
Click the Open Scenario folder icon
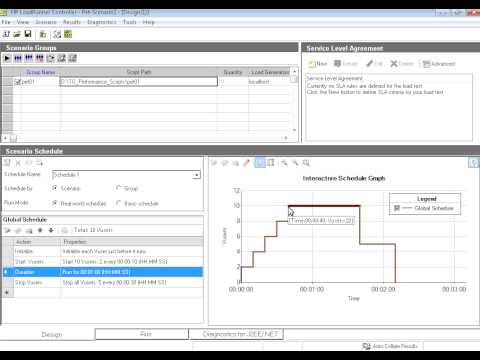pos(17,34)
